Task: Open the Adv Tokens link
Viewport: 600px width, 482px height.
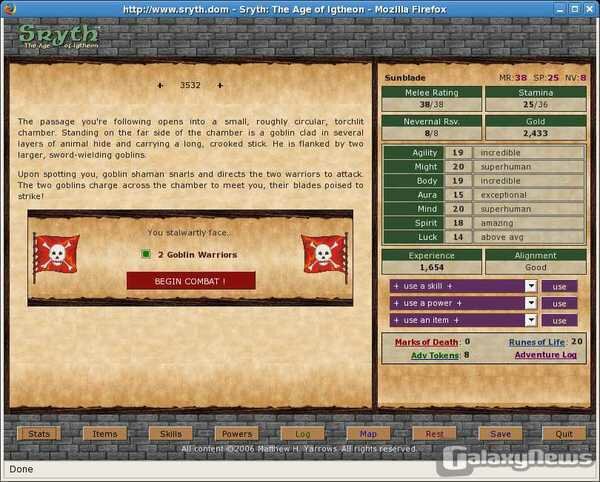Action: point(435,355)
